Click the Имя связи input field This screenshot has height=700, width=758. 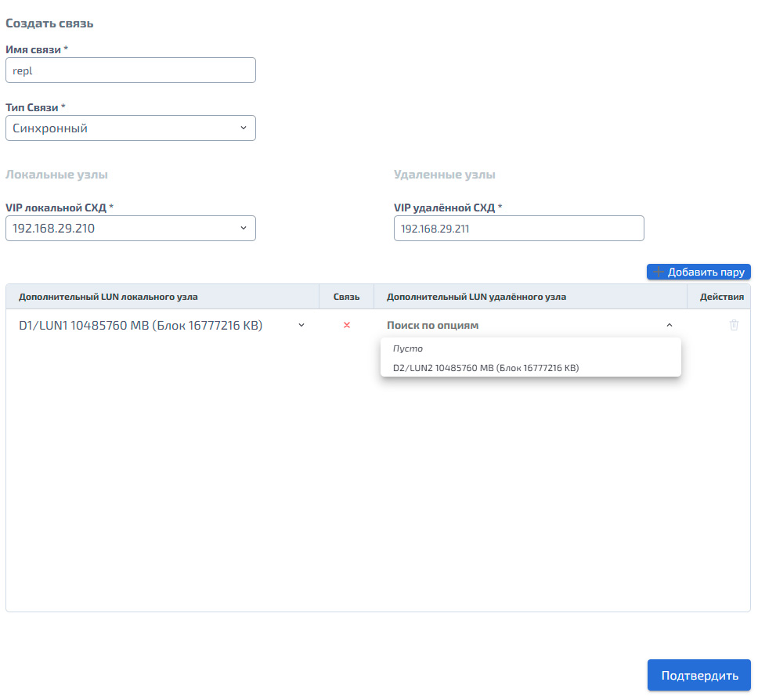(x=131, y=70)
